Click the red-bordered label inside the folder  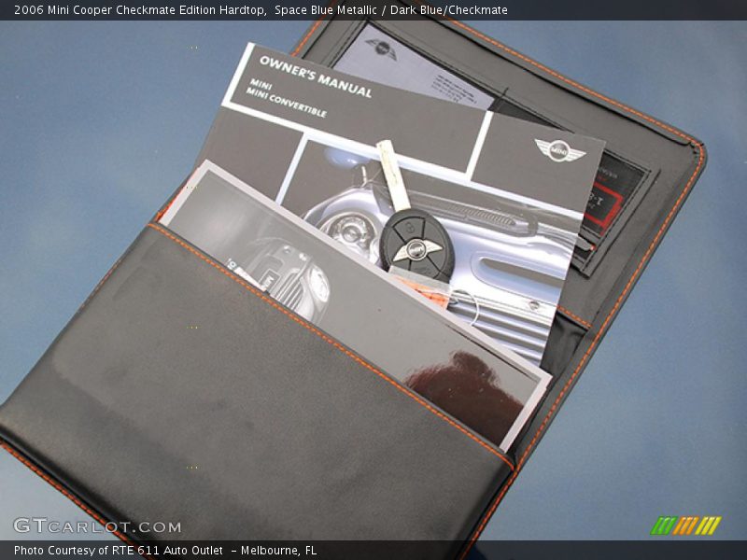tap(604, 204)
